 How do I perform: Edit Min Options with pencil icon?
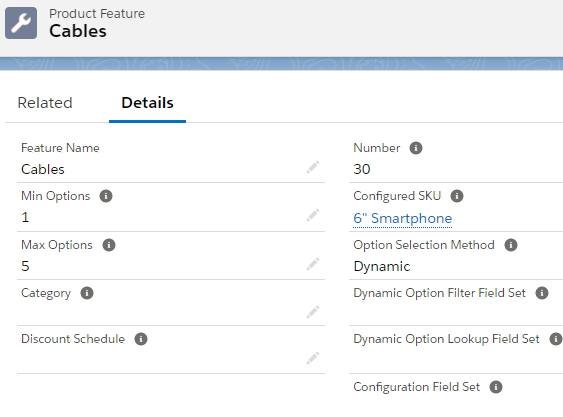(313, 215)
